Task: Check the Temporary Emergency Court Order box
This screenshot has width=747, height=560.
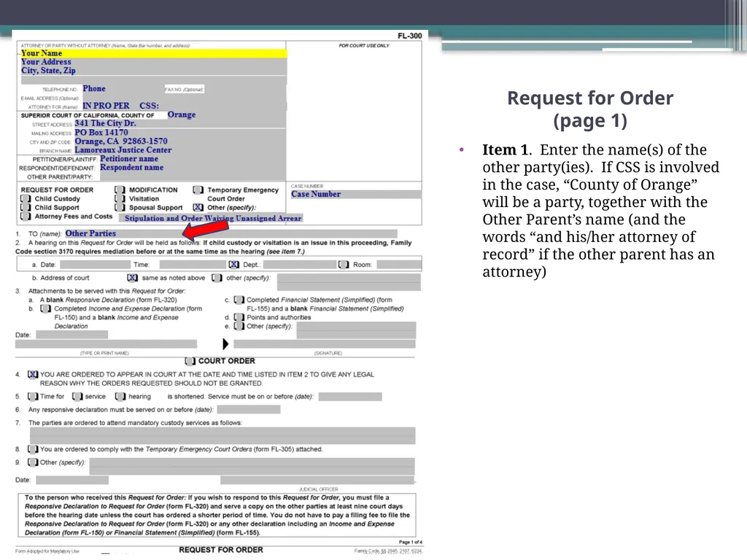Action: (198, 190)
